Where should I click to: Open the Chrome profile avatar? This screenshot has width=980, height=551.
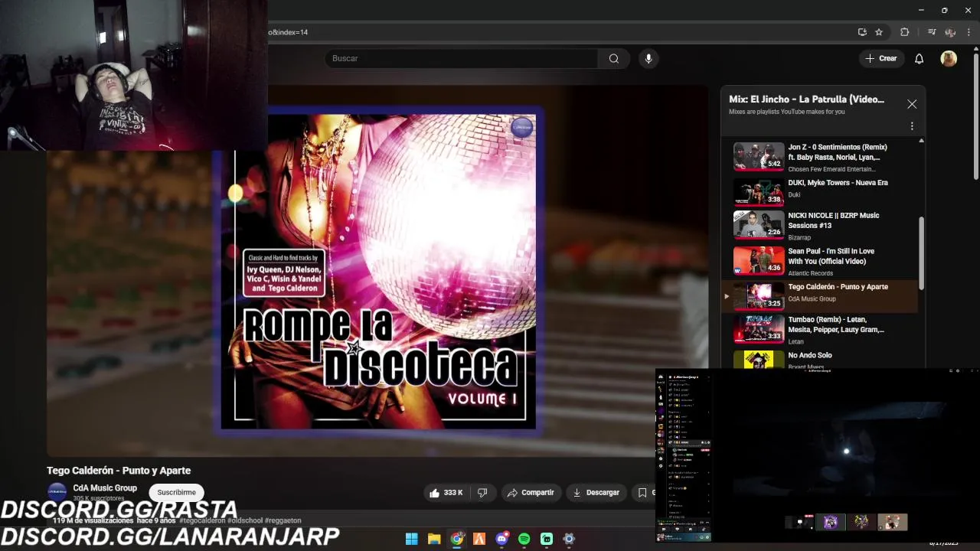[x=950, y=32]
